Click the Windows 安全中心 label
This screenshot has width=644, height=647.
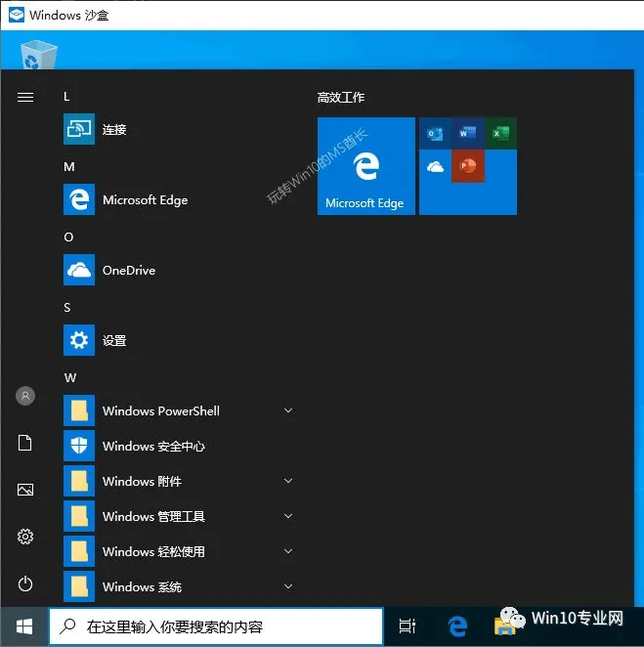pyautogui.click(x=153, y=446)
